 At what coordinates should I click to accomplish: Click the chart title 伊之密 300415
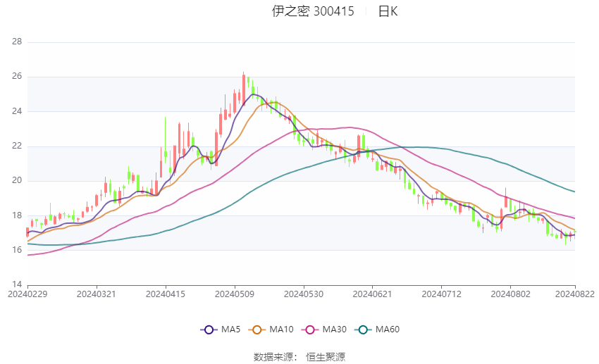coord(313,11)
